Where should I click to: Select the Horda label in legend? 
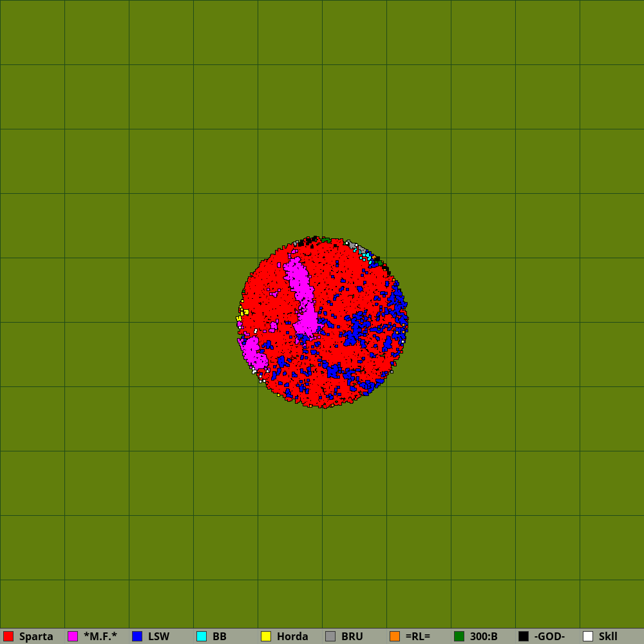click(x=292, y=637)
